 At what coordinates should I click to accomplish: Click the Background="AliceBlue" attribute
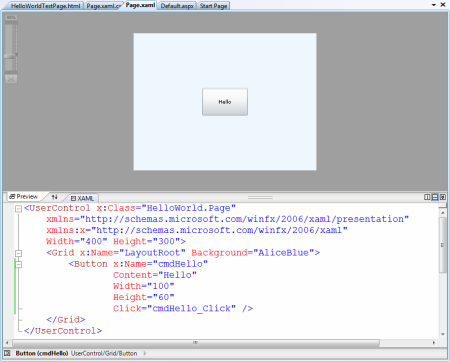[253, 253]
